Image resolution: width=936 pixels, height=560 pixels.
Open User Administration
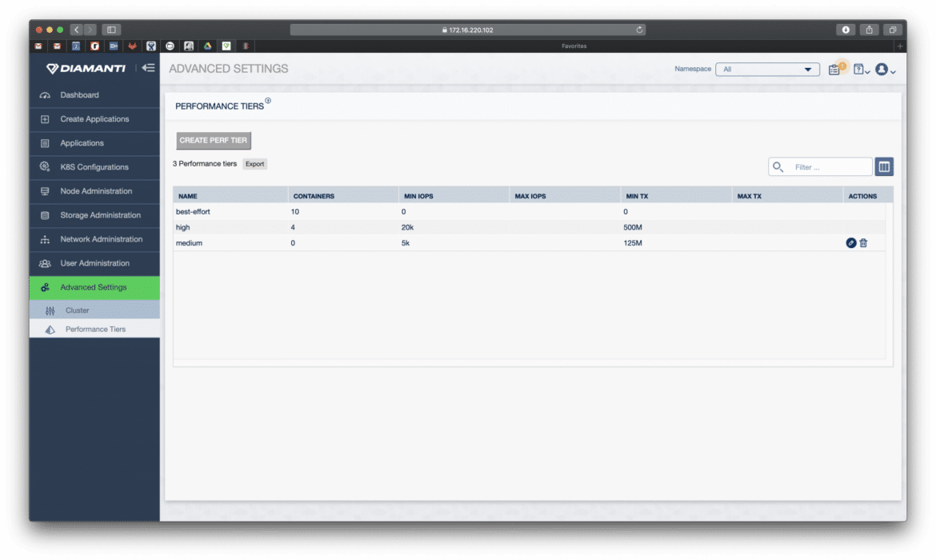[x=94, y=263]
